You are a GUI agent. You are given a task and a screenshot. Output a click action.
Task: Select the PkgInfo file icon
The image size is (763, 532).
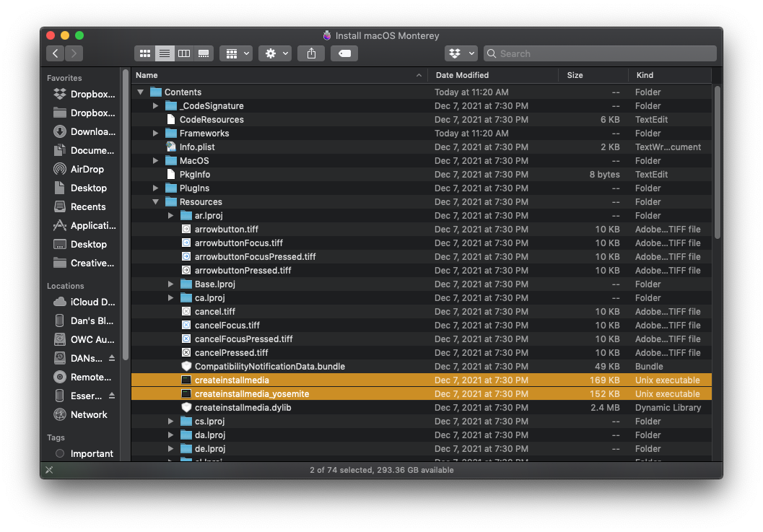[x=171, y=174]
